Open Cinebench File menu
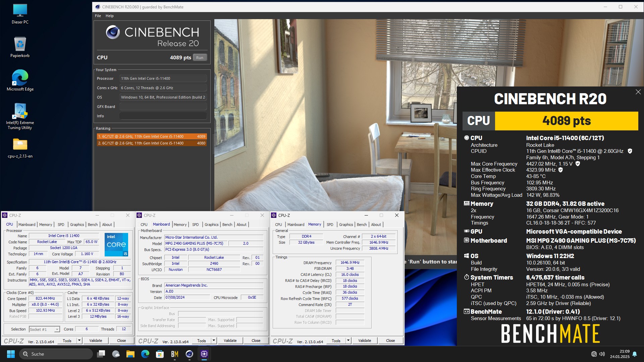 (x=98, y=16)
